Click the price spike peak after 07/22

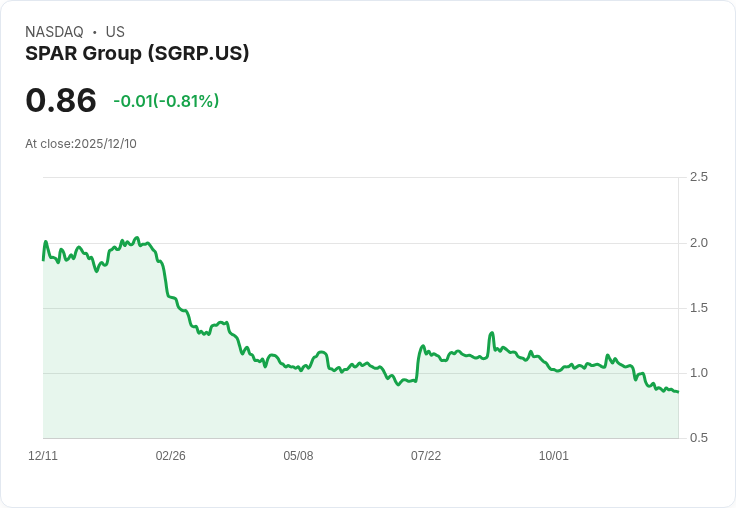click(492, 333)
